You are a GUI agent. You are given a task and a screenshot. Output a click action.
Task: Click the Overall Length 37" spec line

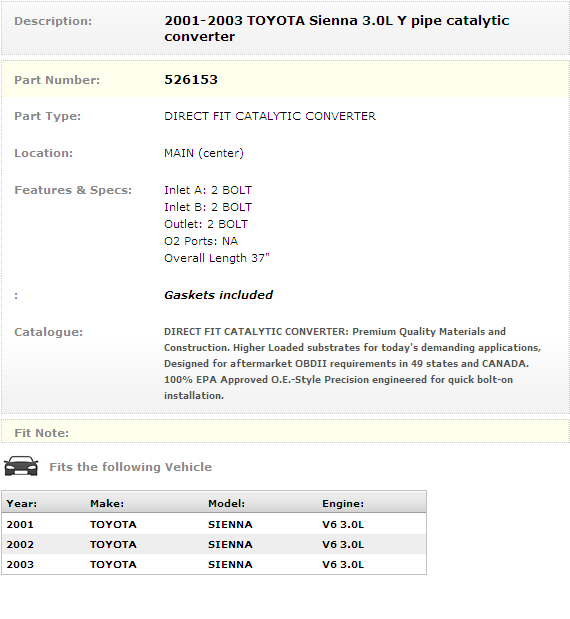pos(217,258)
